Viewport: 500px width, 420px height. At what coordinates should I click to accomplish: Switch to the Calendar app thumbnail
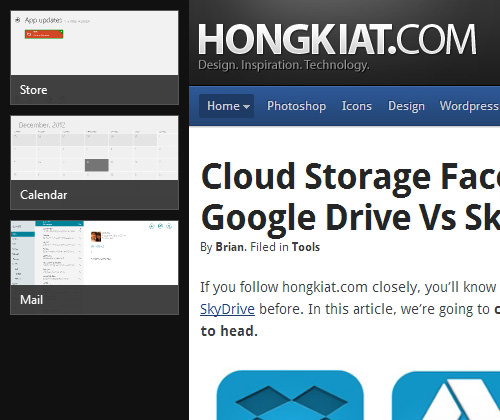95,163
